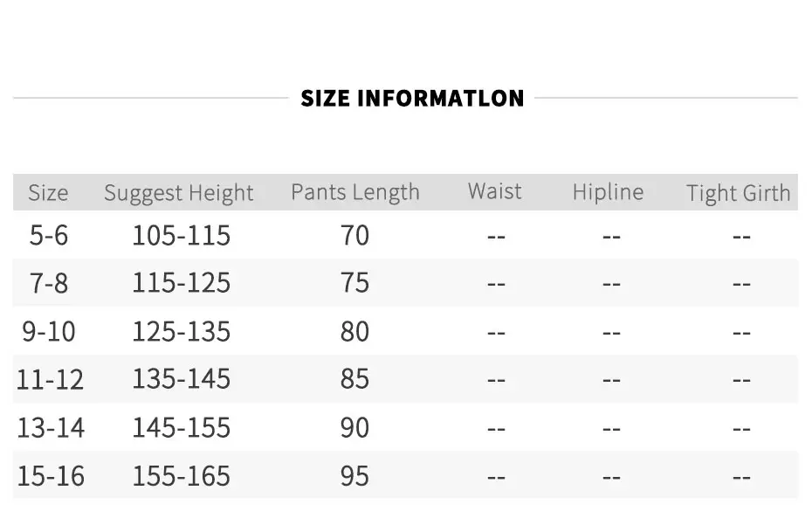Select pants length value 95

point(354,476)
